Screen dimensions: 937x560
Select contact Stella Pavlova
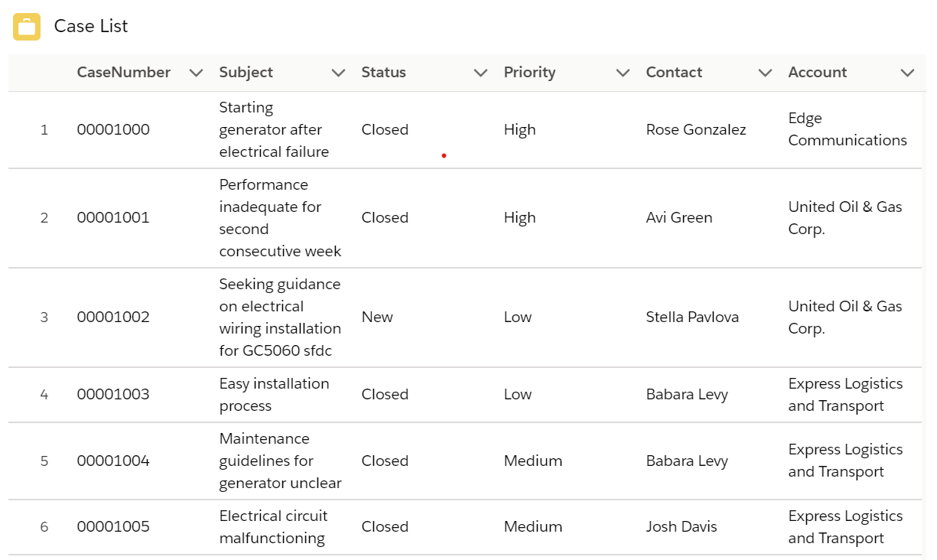tap(692, 317)
